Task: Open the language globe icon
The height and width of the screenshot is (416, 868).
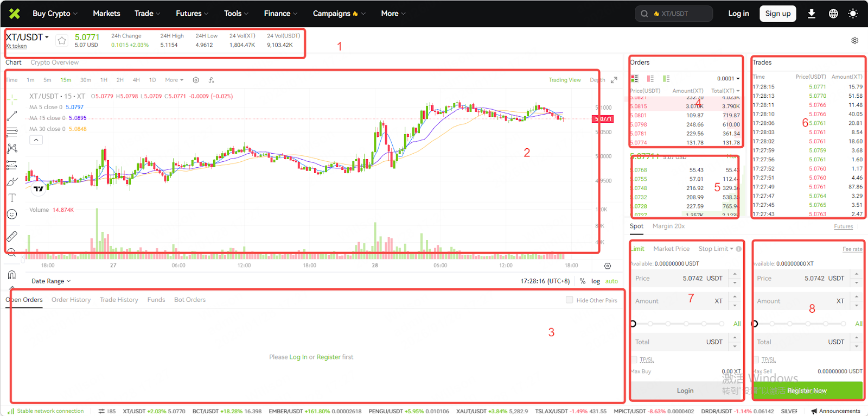Action: 833,14
